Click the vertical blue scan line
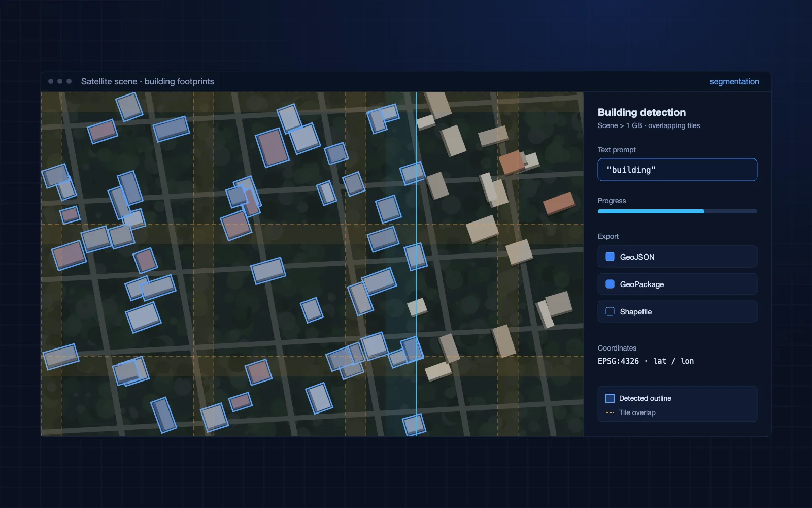This screenshot has width=812, height=508. 416,264
